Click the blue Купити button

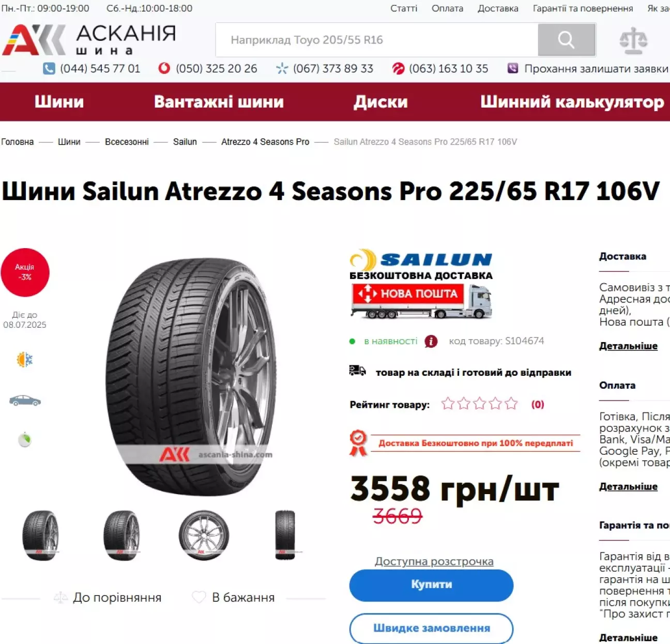click(431, 585)
